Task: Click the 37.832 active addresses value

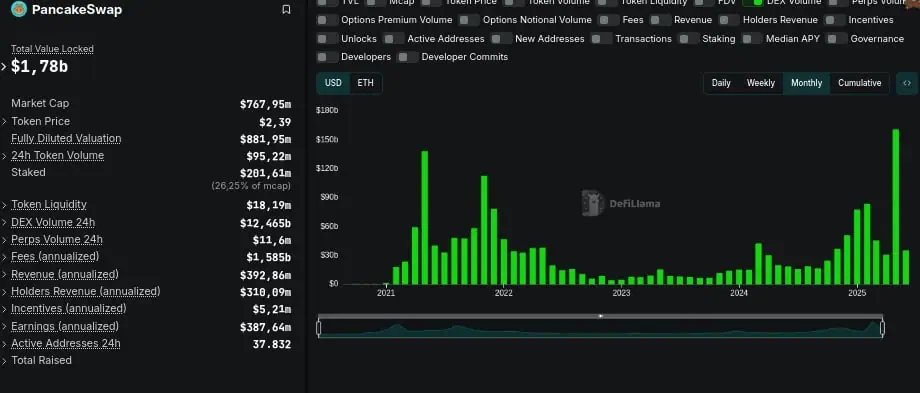Action: click(x=272, y=344)
